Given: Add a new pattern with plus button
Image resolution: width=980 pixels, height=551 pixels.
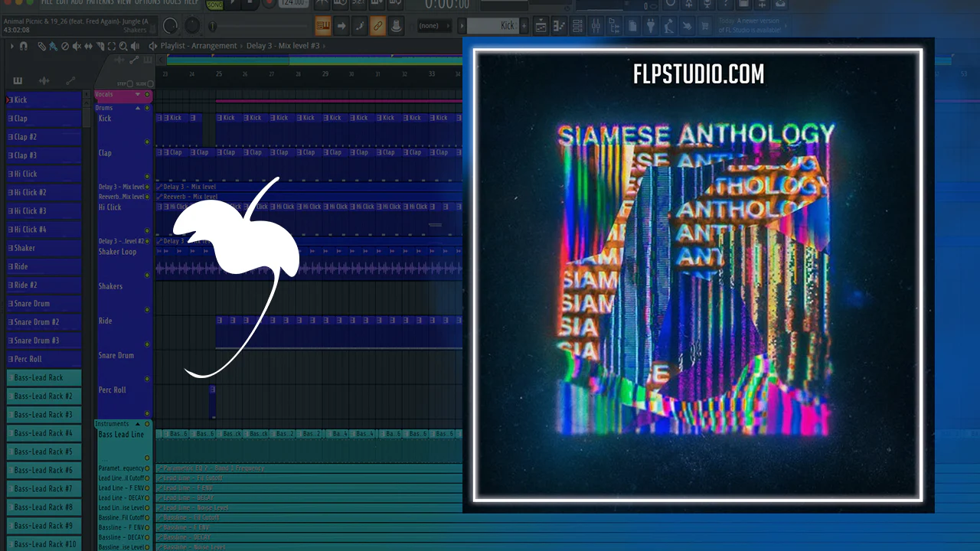Looking at the screenshot, I should (x=523, y=26).
